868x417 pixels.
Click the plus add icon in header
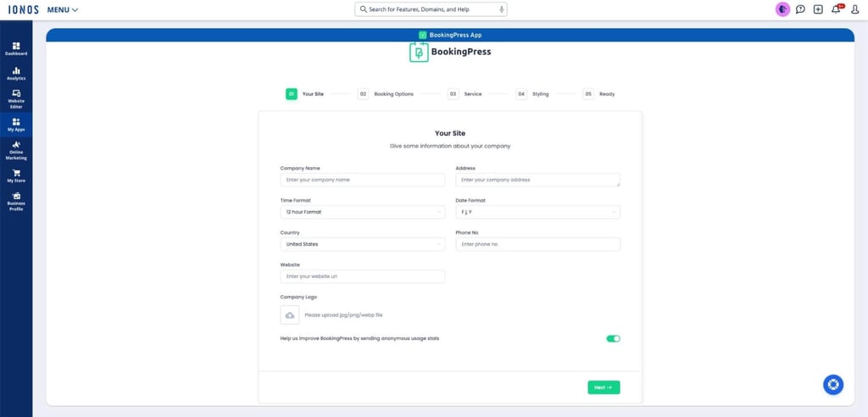(818, 9)
